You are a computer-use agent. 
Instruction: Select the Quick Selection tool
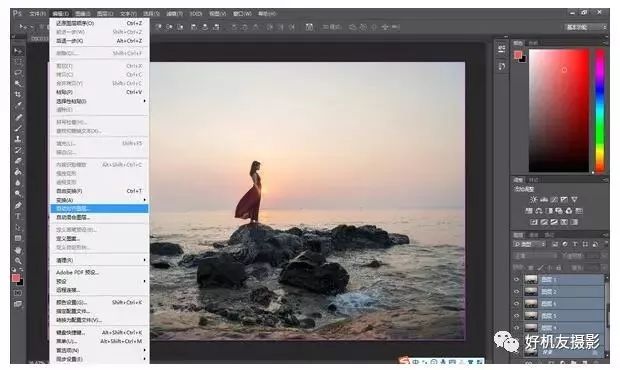point(18,83)
